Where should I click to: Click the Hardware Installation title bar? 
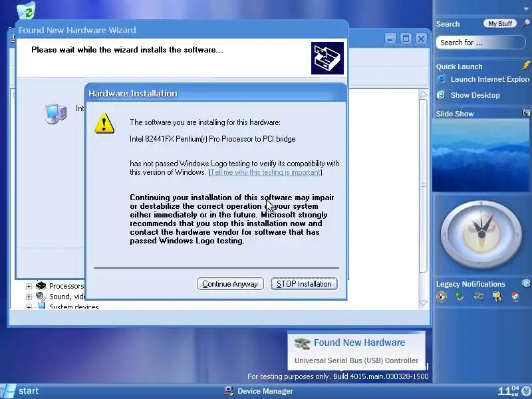pyautogui.click(x=216, y=93)
